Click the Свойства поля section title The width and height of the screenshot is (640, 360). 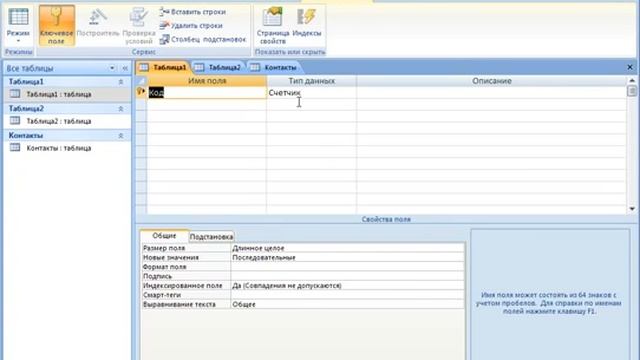[386, 220]
